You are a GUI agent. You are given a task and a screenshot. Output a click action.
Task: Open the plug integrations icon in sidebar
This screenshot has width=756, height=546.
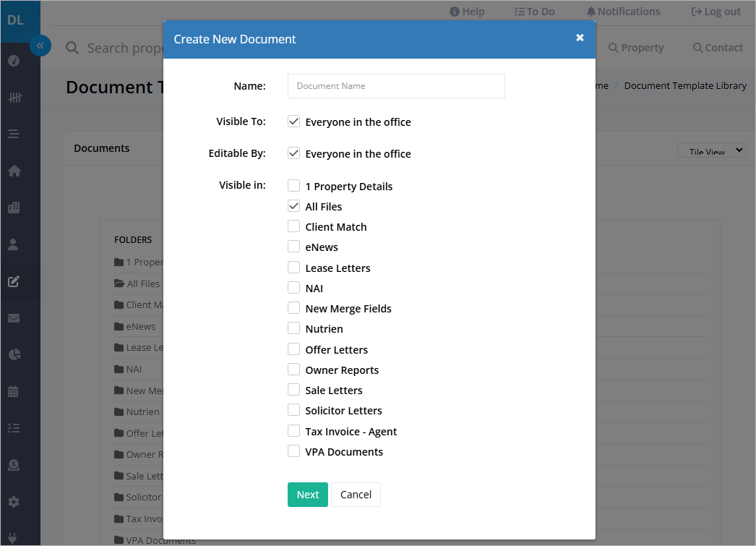13,538
